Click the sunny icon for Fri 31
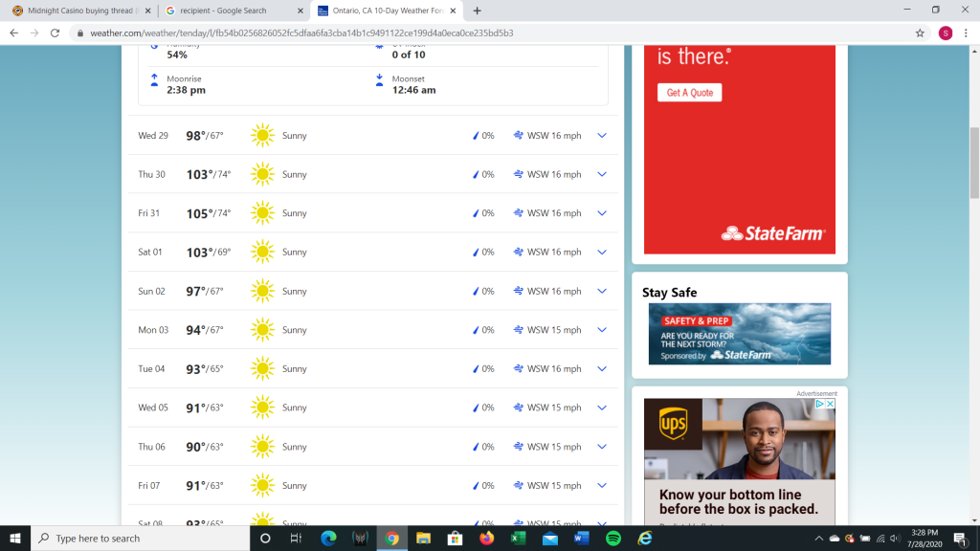This screenshot has height=551, width=980. (262, 213)
